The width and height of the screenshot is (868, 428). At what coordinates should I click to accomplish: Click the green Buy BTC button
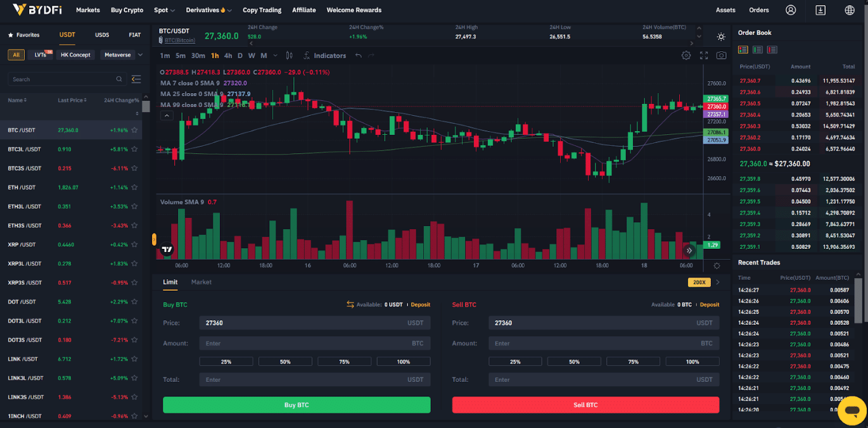[297, 405]
